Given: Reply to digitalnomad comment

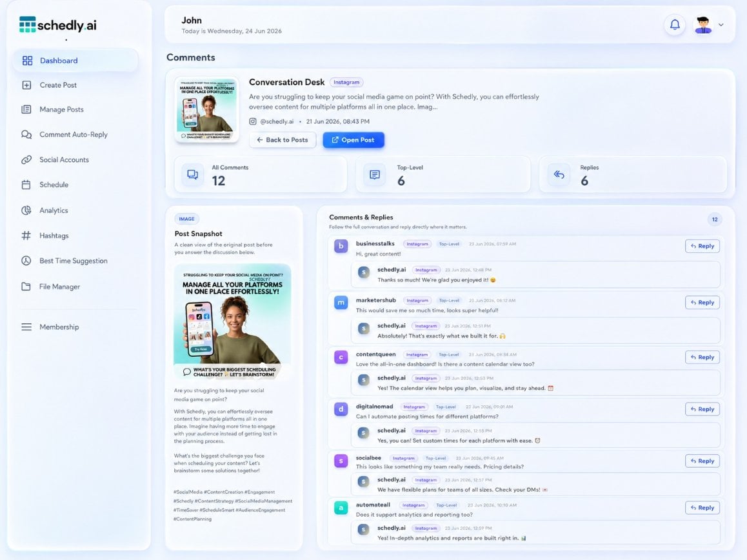Looking at the screenshot, I should click(x=702, y=409).
